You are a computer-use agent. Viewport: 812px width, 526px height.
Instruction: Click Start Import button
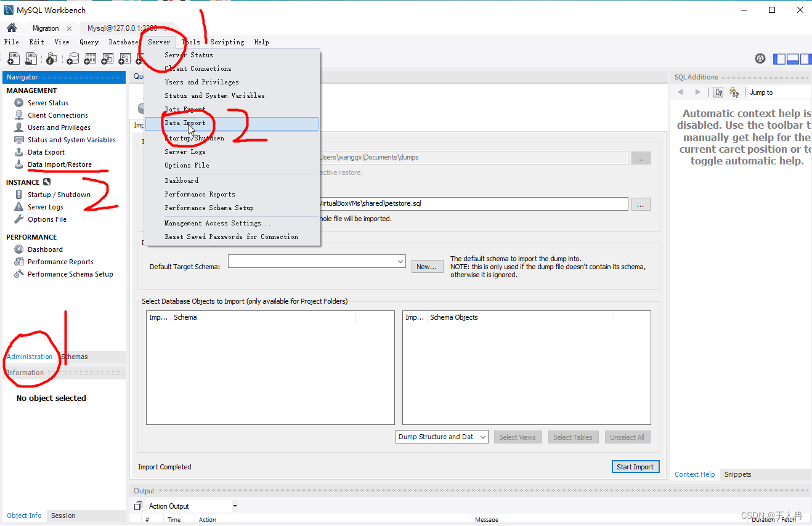(x=635, y=467)
